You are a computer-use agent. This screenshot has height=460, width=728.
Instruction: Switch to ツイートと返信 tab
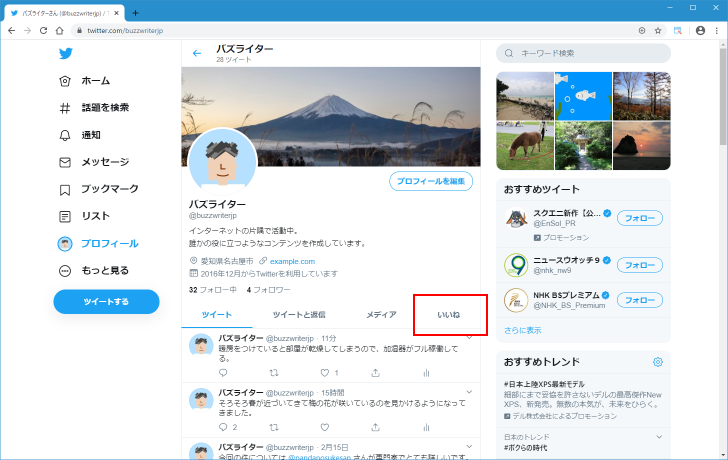[299, 315]
